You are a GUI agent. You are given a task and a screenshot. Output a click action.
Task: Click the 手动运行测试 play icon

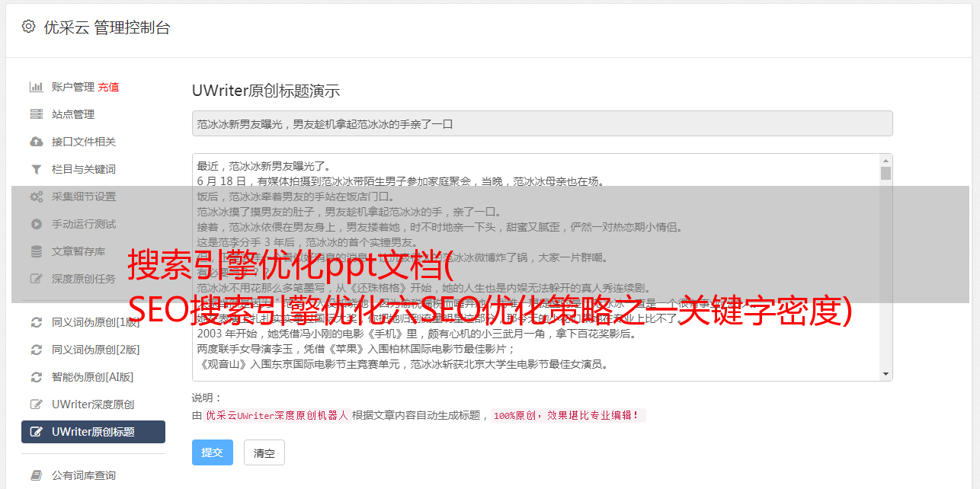(x=36, y=224)
